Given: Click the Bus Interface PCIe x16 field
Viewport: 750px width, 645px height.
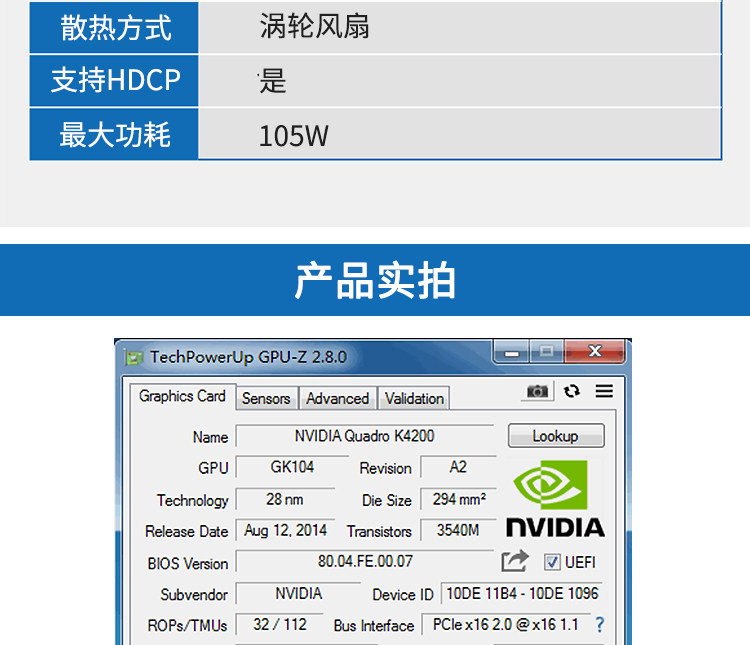Looking at the screenshot, I should tap(506, 624).
